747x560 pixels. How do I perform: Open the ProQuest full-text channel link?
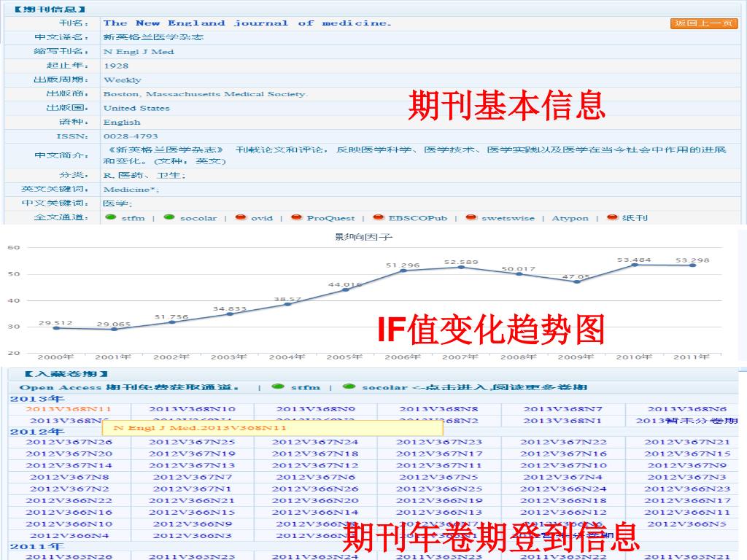click(x=330, y=218)
